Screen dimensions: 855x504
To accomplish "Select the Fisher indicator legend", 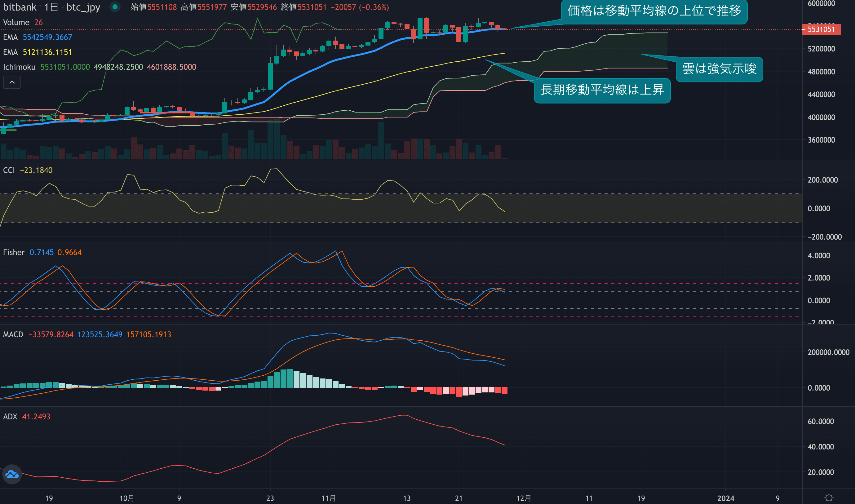I will coord(14,252).
